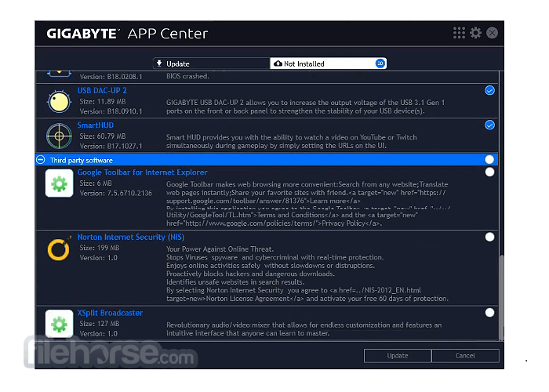The width and height of the screenshot is (549, 392).
Task: Click 'Version: B18.0910.1' text
Action: [x=111, y=111]
